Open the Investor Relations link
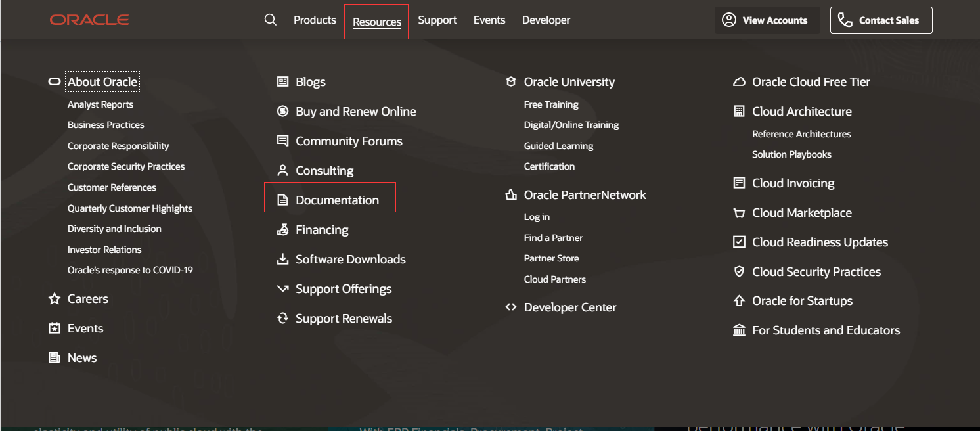 104,250
